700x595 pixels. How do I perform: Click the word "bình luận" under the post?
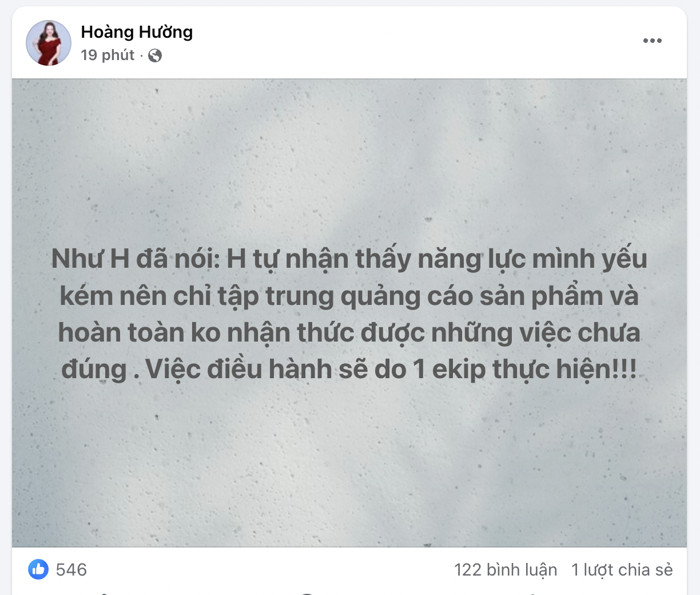coord(522,570)
